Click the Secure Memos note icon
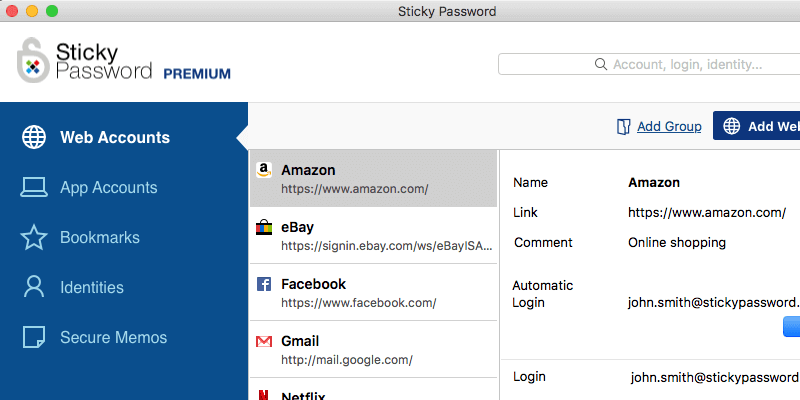 tap(34, 337)
